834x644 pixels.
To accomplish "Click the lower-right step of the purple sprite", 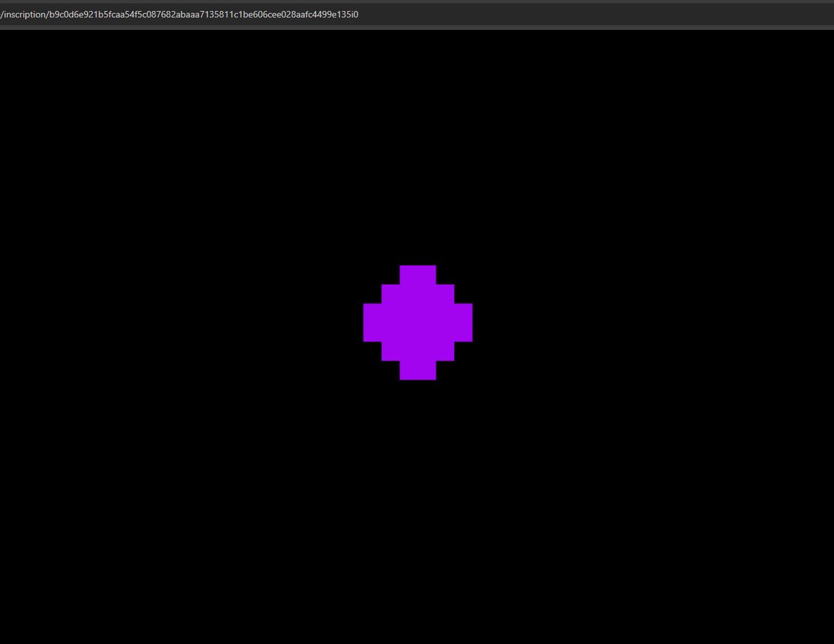I will pos(447,351).
